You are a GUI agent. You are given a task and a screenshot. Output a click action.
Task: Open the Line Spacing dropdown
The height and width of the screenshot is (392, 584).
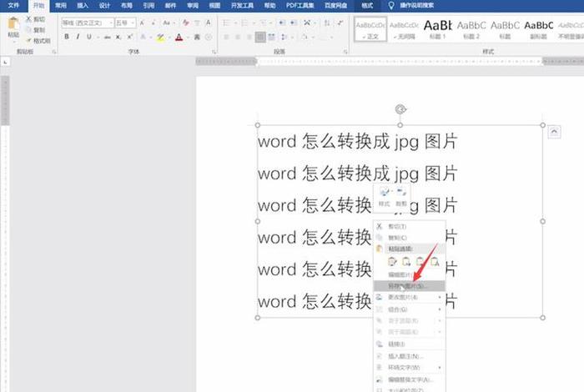(x=285, y=37)
